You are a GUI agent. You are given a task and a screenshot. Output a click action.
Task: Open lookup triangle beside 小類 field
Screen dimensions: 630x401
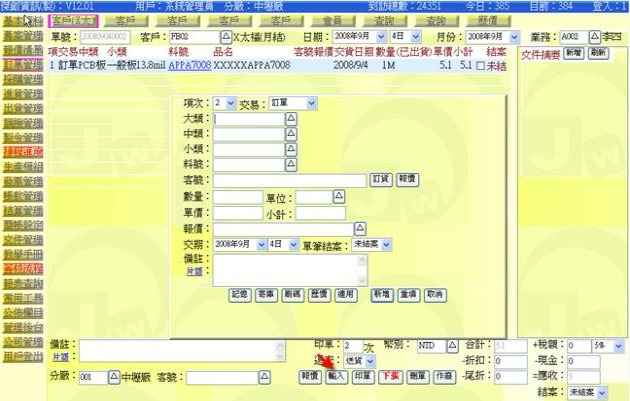pyautogui.click(x=291, y=149)
